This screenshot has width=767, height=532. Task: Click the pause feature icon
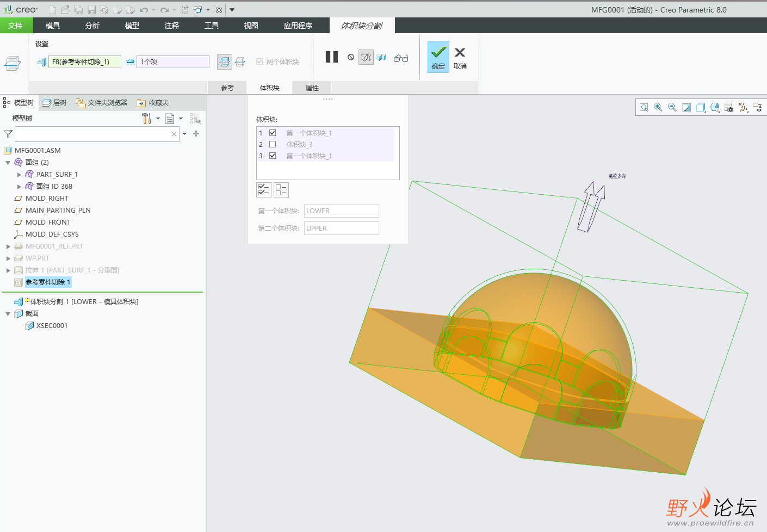click(332, 57)
